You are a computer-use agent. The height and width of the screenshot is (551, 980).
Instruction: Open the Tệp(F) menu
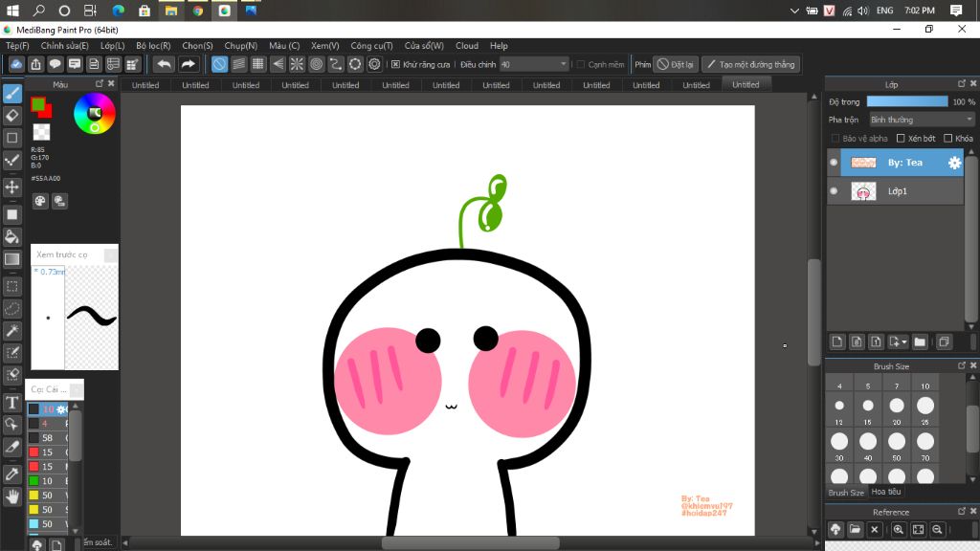coord(17,46)
